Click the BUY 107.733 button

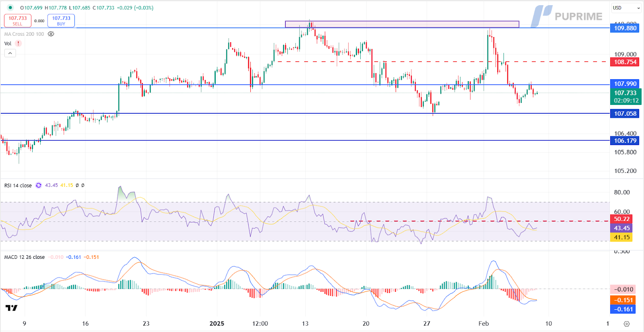[61, 20]
